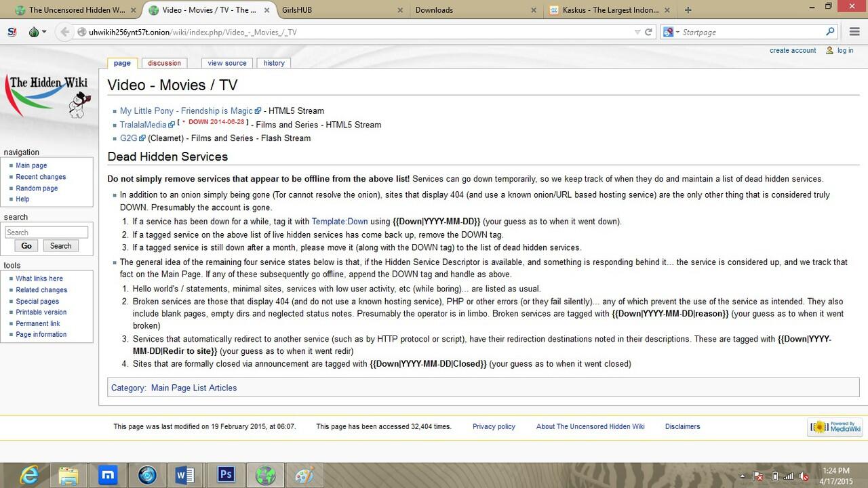Close the Downloads tab
This screenshot has height=488, width=868.
click(x=535, y=10)
